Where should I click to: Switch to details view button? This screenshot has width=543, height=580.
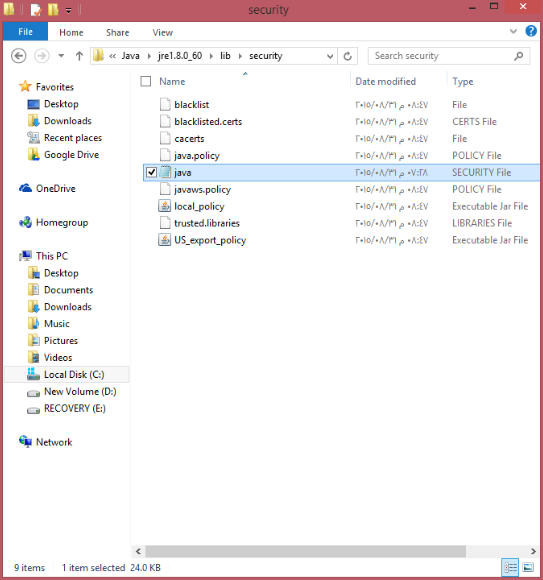click(510, 567)
